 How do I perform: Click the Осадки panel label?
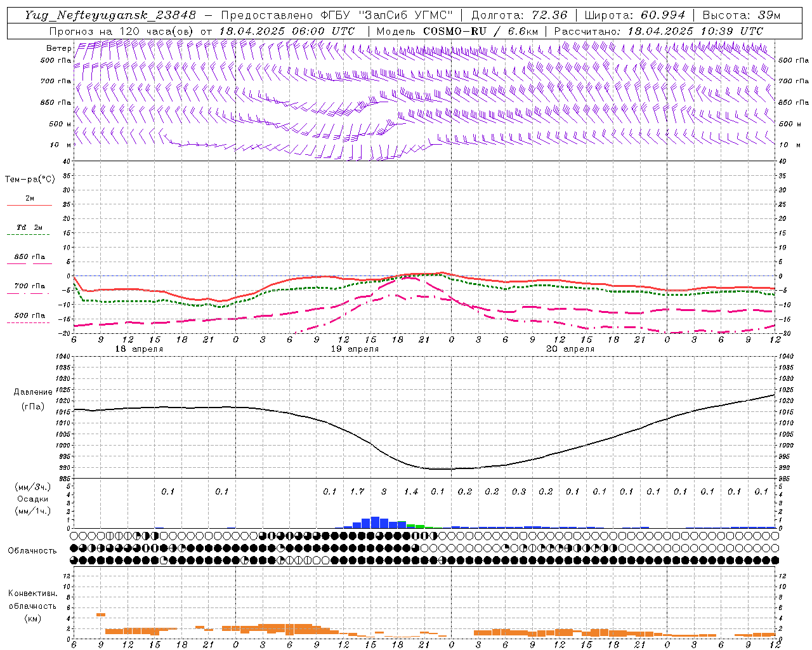coord(33,499)
